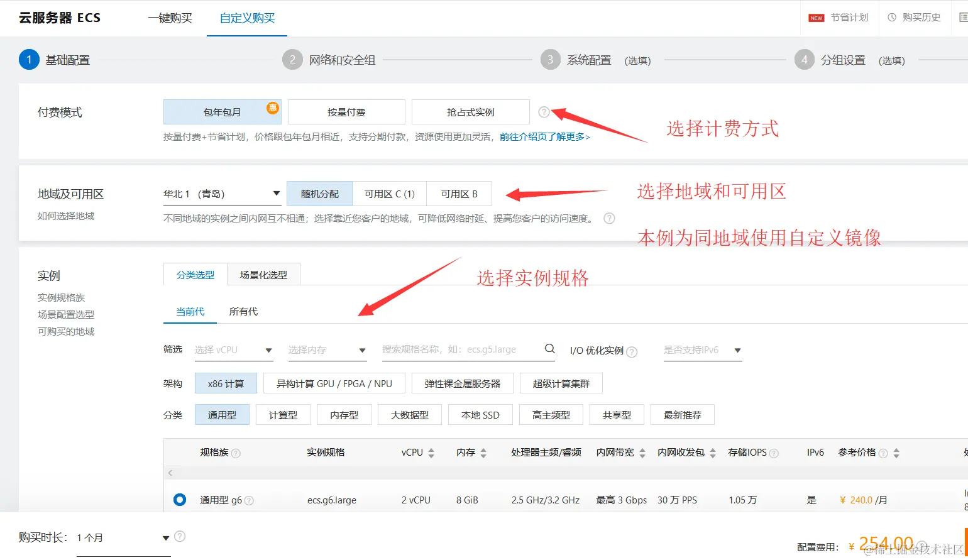The image size is (968, 560).
Task: Select 本地 SSD category
Action: 480,415
